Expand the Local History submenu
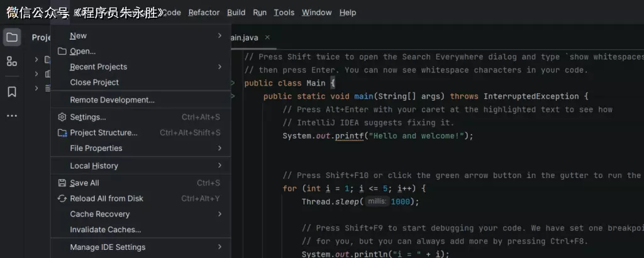 (x=94, y=165)
